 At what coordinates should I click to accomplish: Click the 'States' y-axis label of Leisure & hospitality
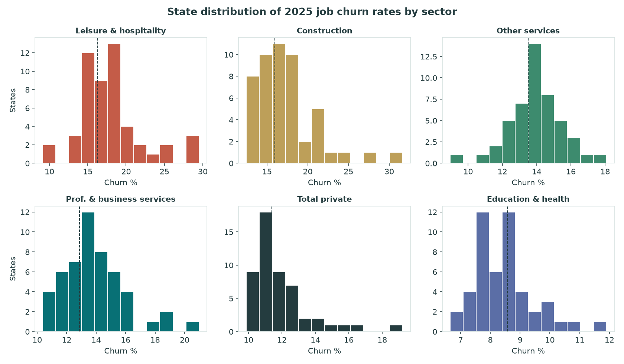13,100
